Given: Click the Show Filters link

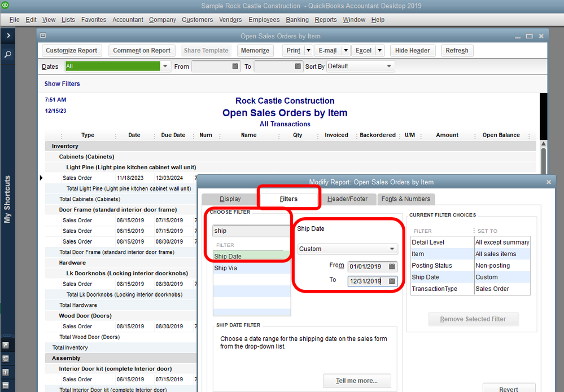Looking at the screenshot, I should (x=62, y=83).
